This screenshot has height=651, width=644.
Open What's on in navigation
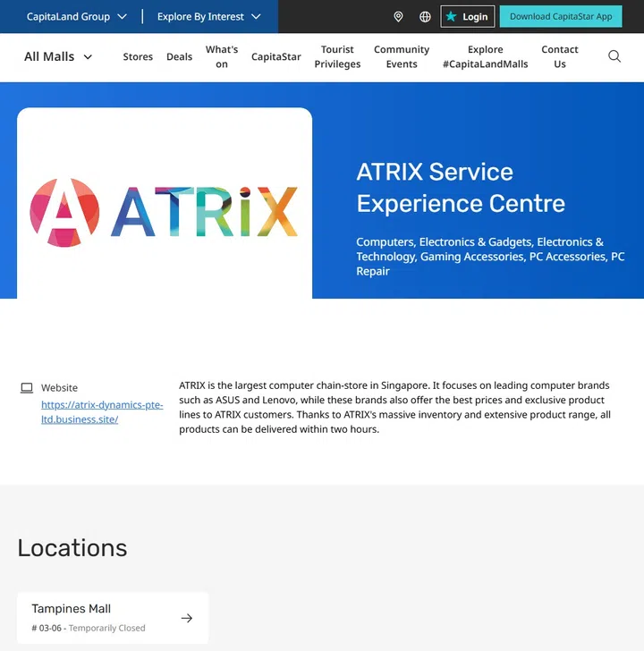pyautogui.click(x=222, y=56)
